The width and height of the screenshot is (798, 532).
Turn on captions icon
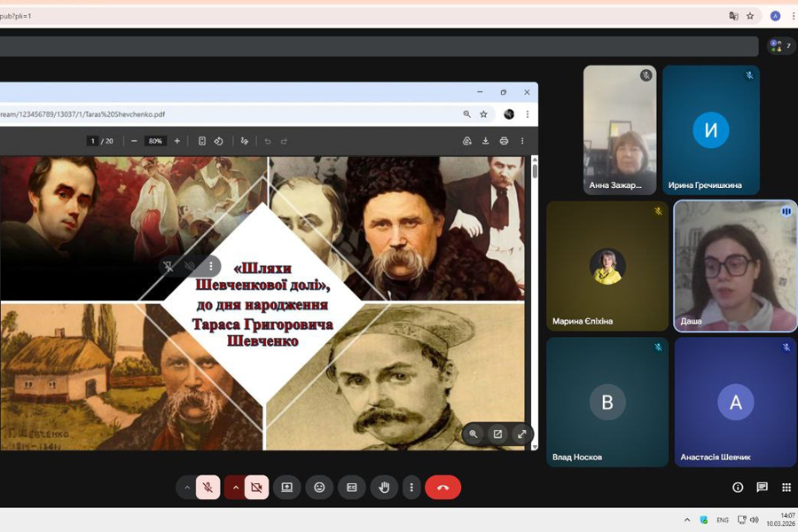(352, 488)
